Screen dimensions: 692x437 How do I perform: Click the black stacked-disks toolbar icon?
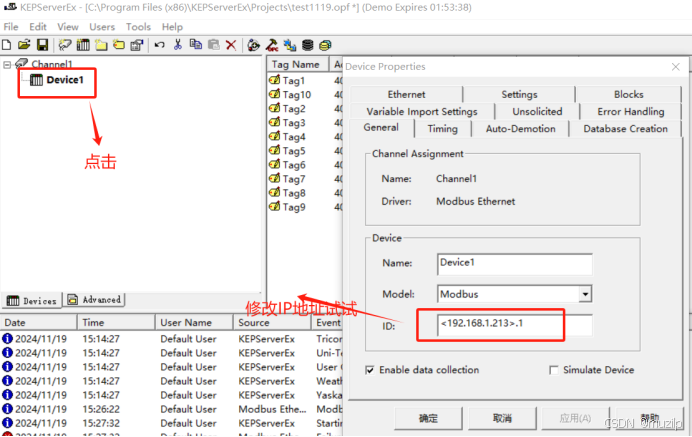(x=308, y=45)
